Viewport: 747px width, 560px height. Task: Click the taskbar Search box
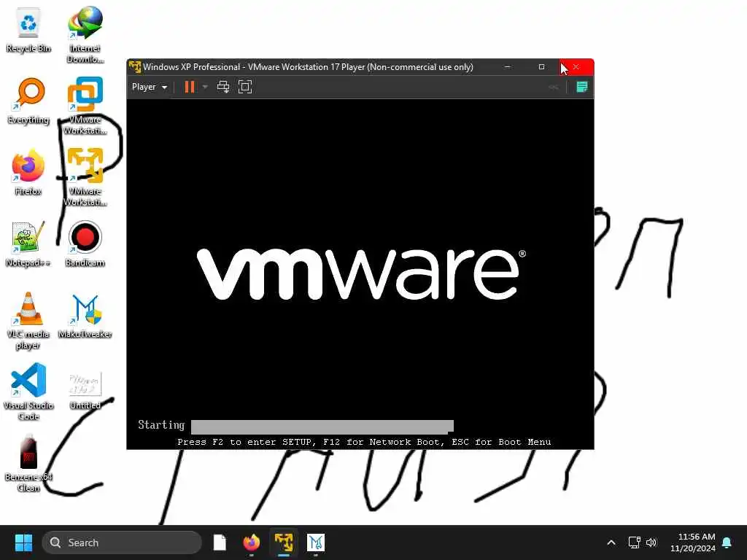pos(122,542)
